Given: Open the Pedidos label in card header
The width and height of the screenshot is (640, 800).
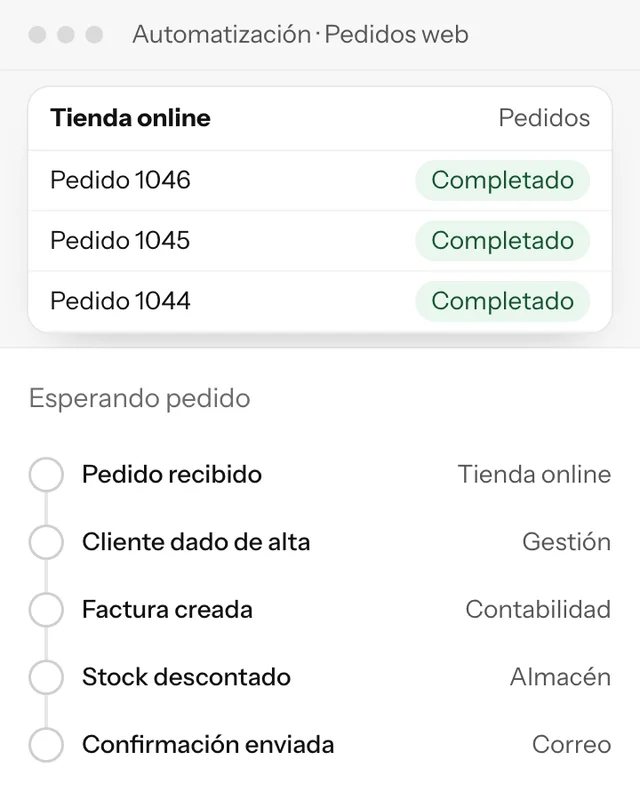Looking at the screenshot, I should [544, 118].
